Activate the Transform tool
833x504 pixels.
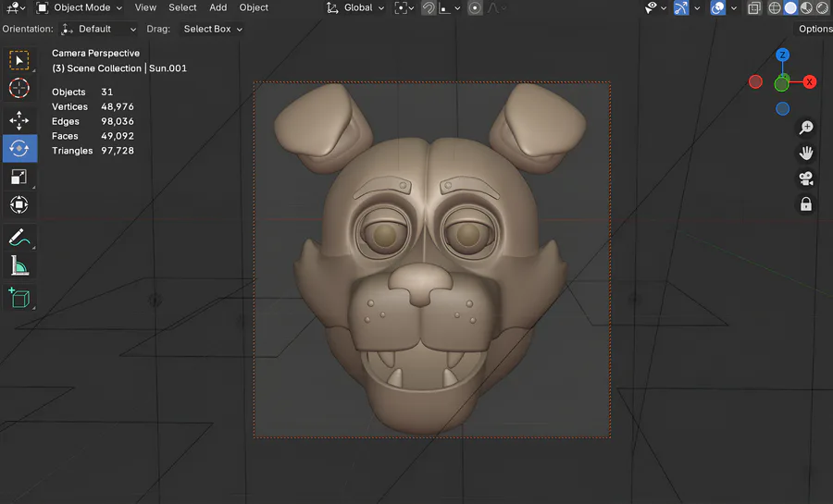[19, 204]
